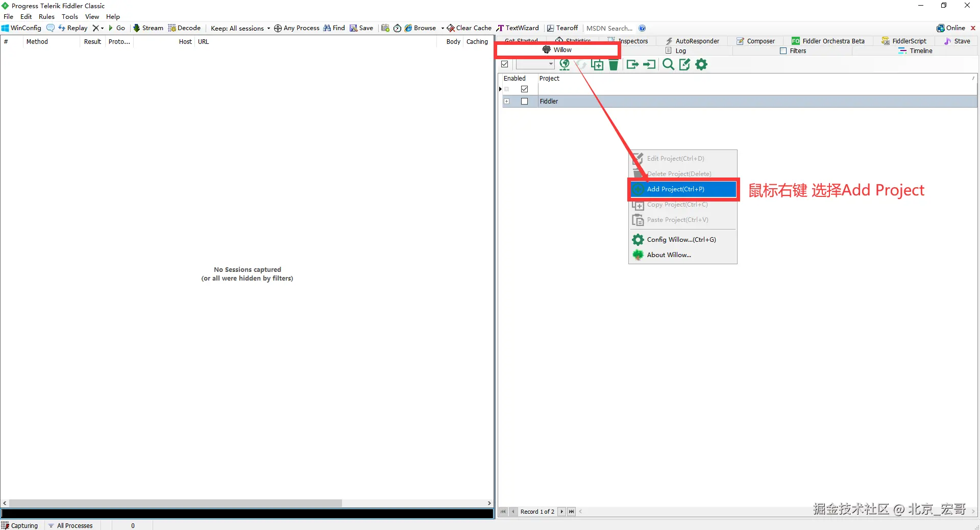Save the captured sessions
This screenshot has height=530, width=980.
pyautogui.click(x=361, y=28)
